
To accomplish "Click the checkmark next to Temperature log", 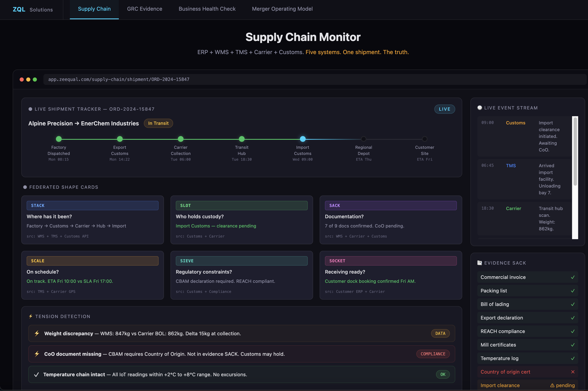I will tap(573, 358).
